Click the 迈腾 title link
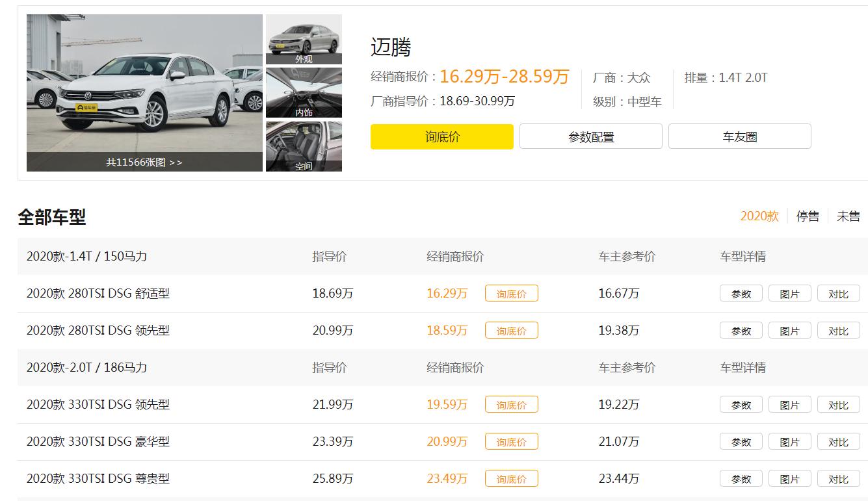 point(391,47)
